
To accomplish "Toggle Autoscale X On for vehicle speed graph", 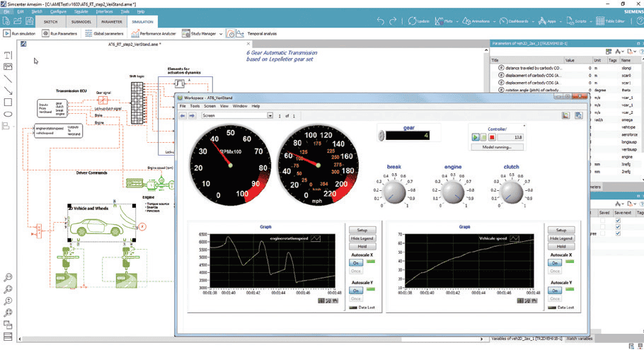I will 555,262.
